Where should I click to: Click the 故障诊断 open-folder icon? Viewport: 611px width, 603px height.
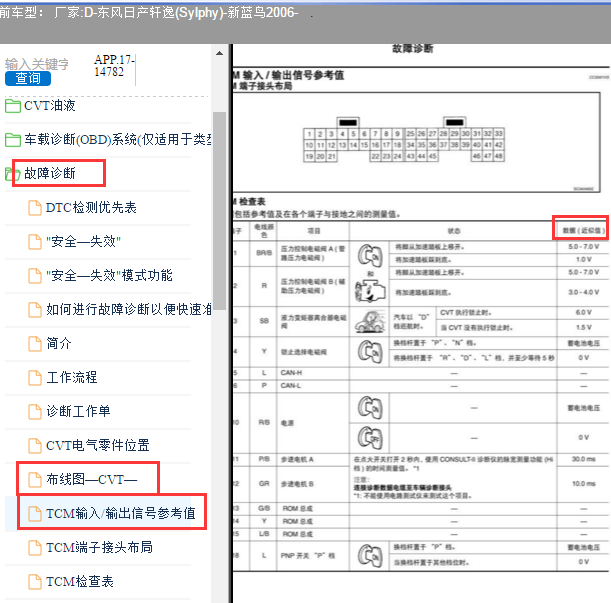[13, 173]
